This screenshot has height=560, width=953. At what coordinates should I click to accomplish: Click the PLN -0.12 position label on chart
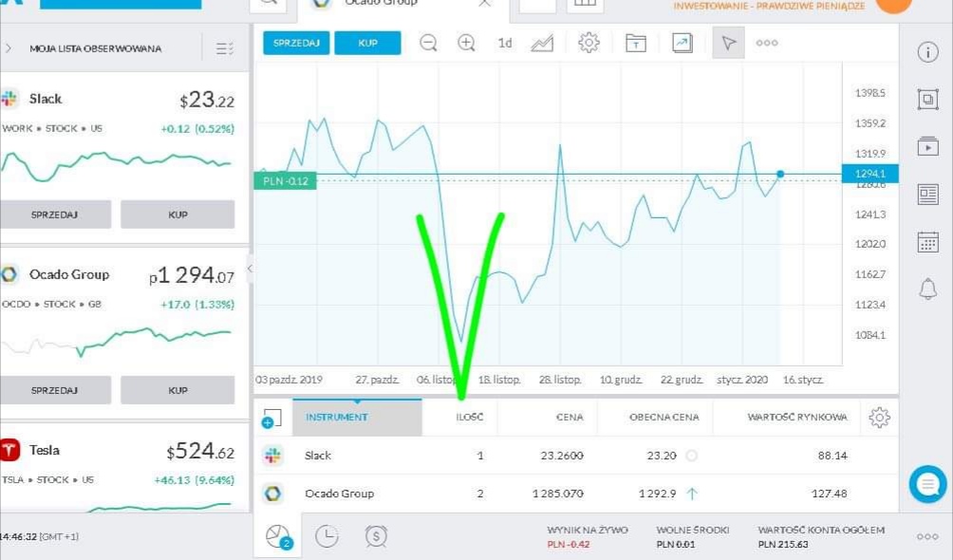coord(285,181)
